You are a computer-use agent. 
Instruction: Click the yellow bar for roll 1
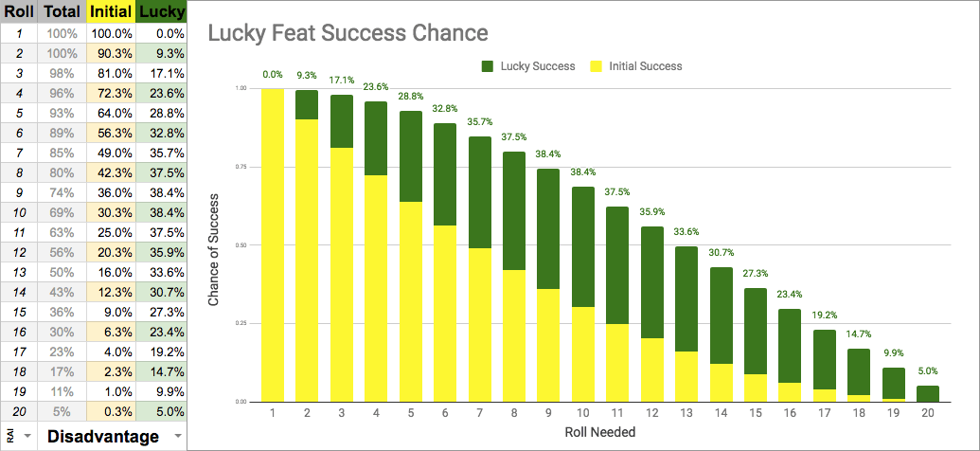click(x=273, y=244)
